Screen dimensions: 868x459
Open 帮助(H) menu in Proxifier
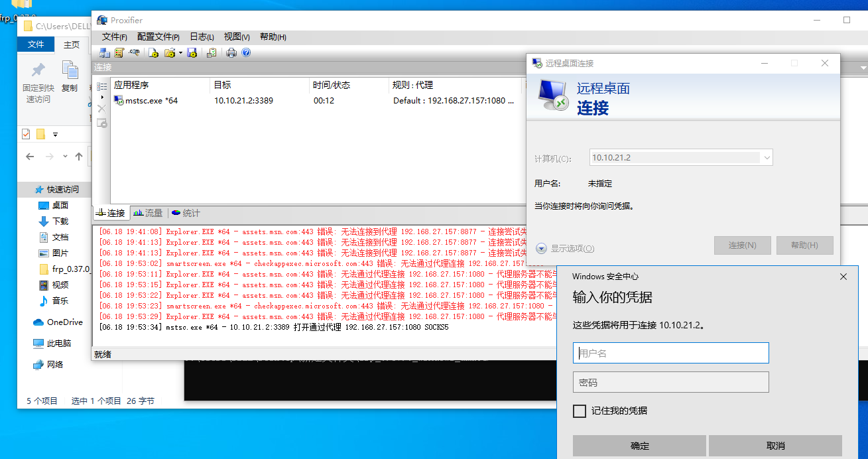click(273, 37)
